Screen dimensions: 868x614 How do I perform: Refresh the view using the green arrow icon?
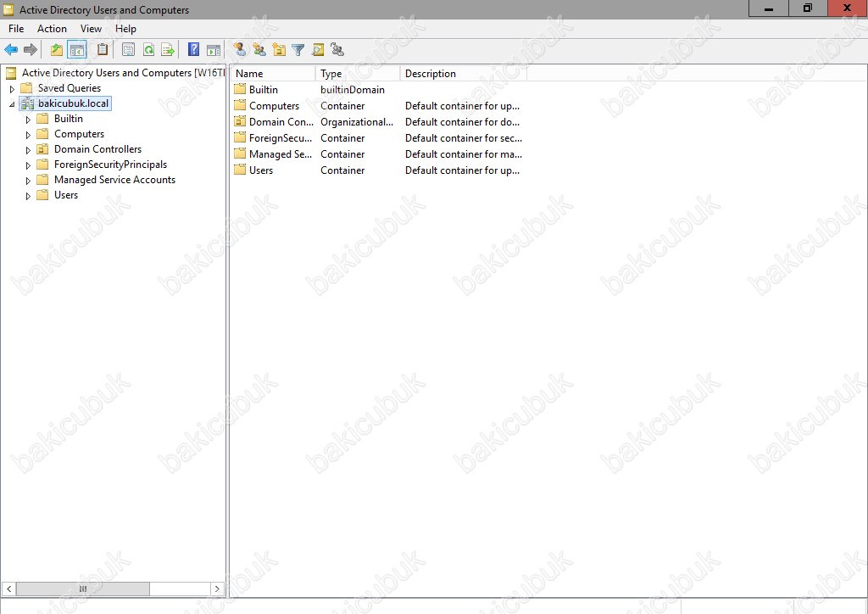pyautogui.click(x=148, y=50)
